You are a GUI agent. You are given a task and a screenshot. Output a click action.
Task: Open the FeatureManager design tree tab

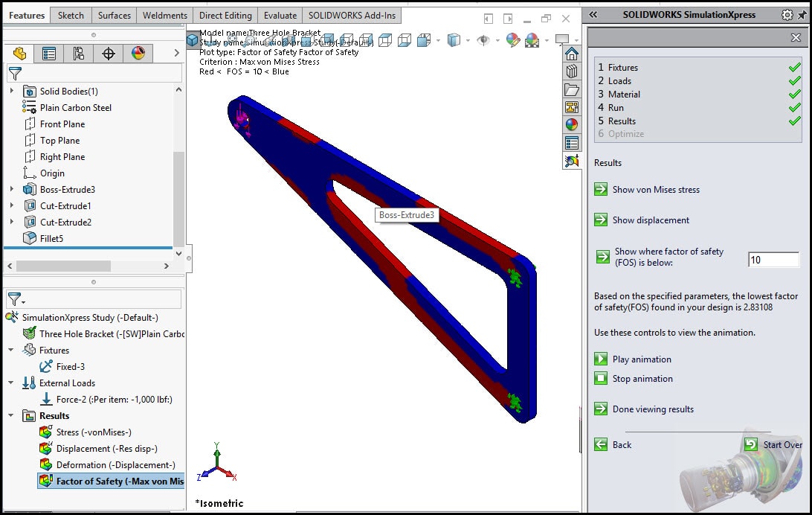(x=19, y=54)
